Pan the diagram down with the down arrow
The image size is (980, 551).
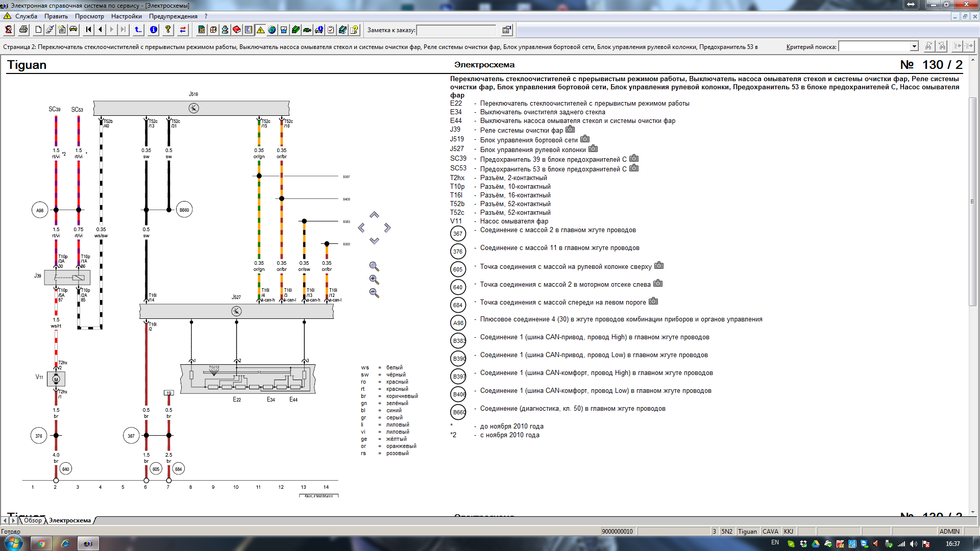[374, 240]
